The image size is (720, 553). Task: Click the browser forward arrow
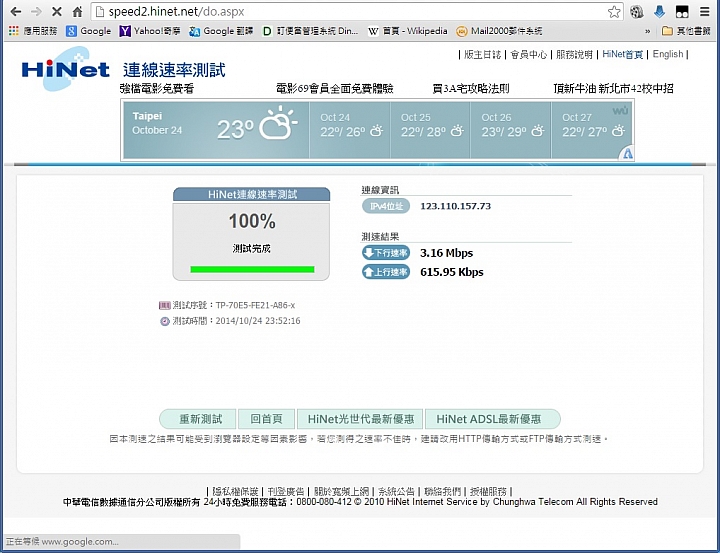click(x=36, y=11)
